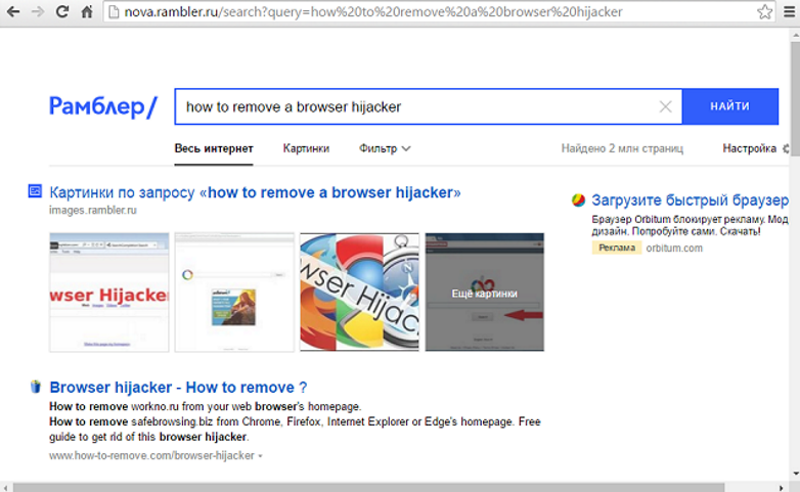Image resolution: width=800 pixels, height=492 pixels.
Task: Click the browser back arrow
Action: tap(13, 11)
